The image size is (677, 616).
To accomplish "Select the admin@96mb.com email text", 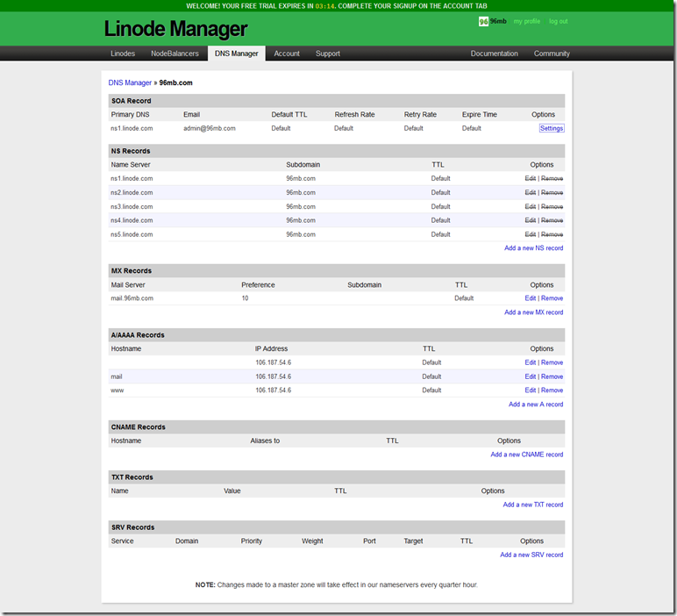I will 210,128.
